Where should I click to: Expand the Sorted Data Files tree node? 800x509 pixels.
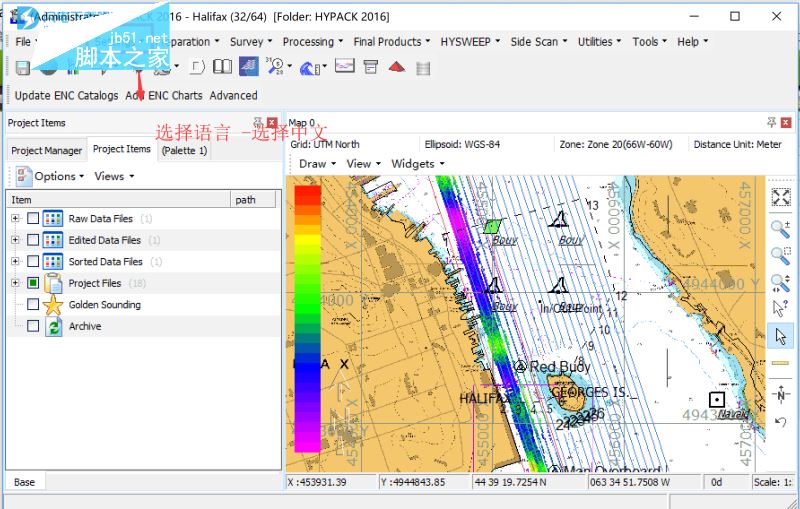coord(15,261)
